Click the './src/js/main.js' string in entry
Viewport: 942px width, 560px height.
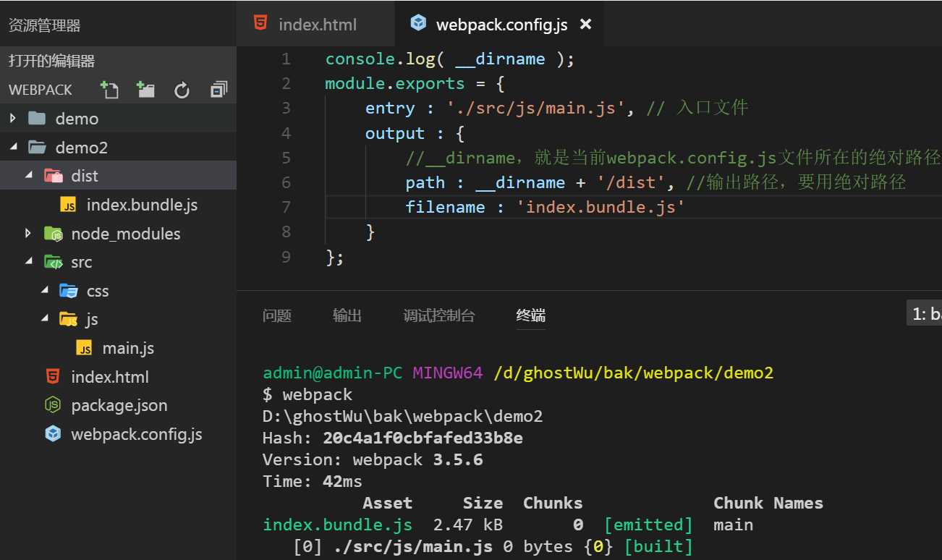pos(536,109)
